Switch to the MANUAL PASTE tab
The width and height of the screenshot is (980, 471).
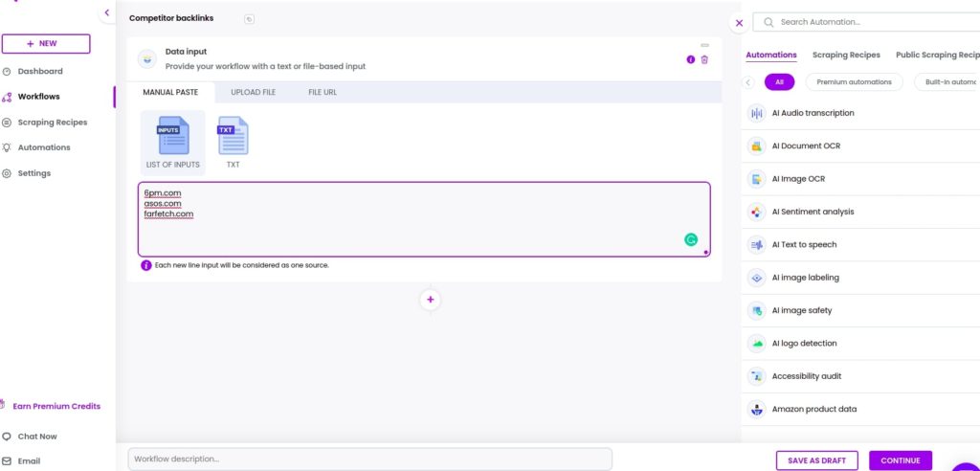point(170,92)
